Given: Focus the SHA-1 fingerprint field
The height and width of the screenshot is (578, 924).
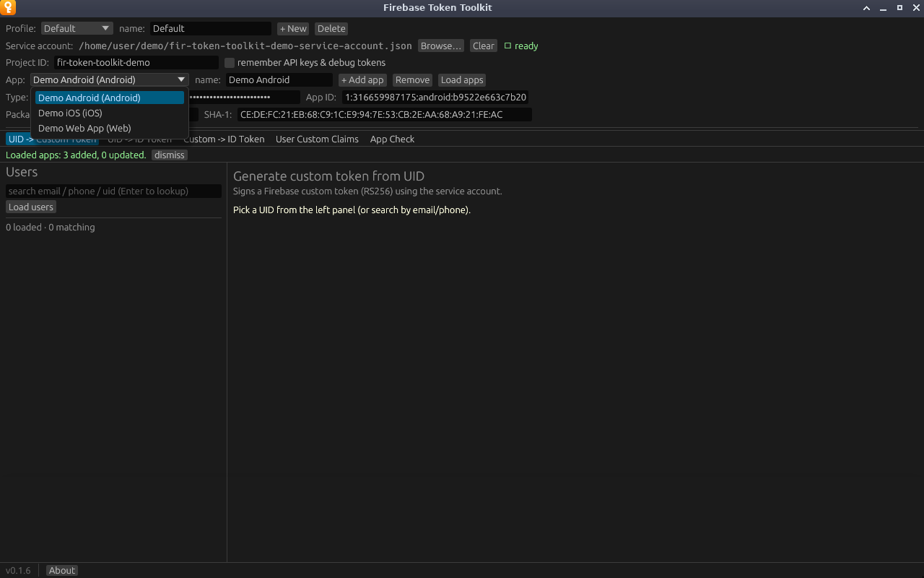Looking at the screenshot, I should click(x=385, y=115).
